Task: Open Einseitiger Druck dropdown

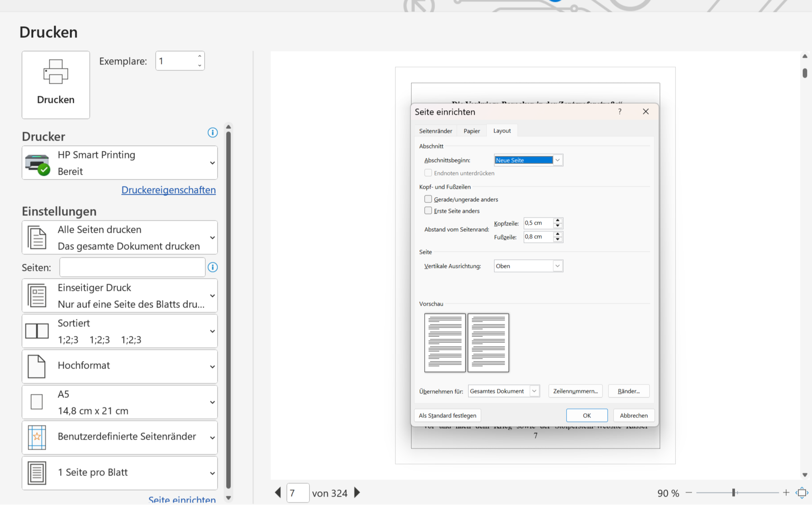Action: click(x=120, y=296)
